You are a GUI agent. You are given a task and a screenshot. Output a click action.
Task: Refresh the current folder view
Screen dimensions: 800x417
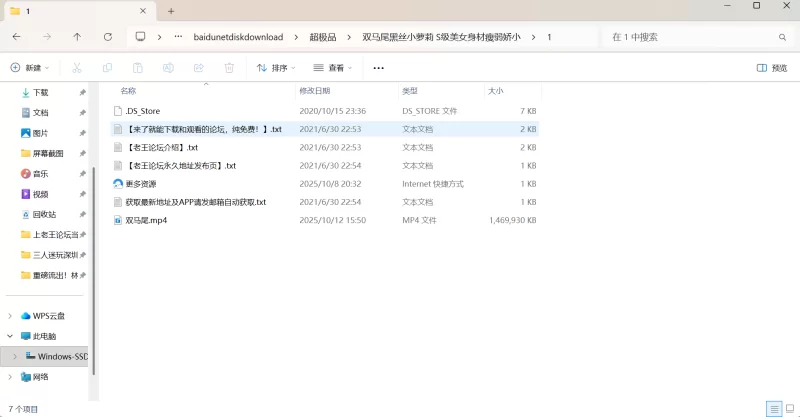coord(107,37)
